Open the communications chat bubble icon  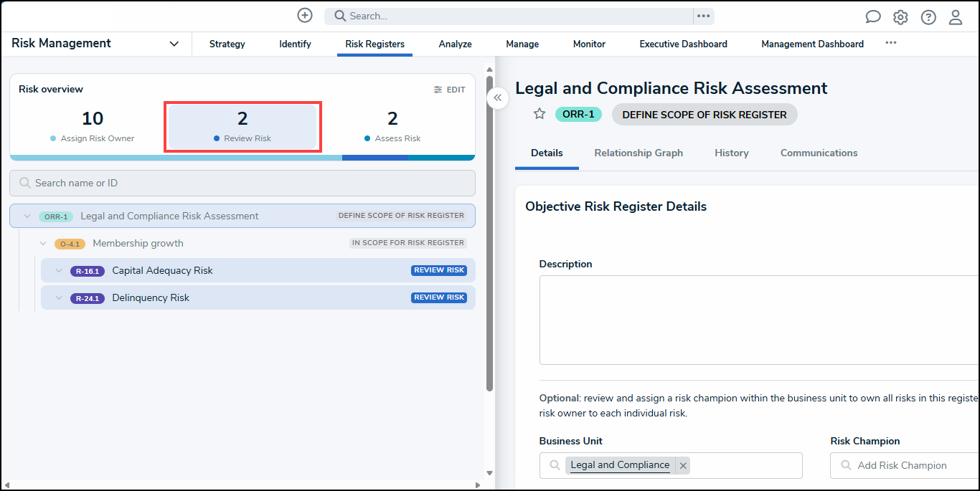(x=873, y=17)
